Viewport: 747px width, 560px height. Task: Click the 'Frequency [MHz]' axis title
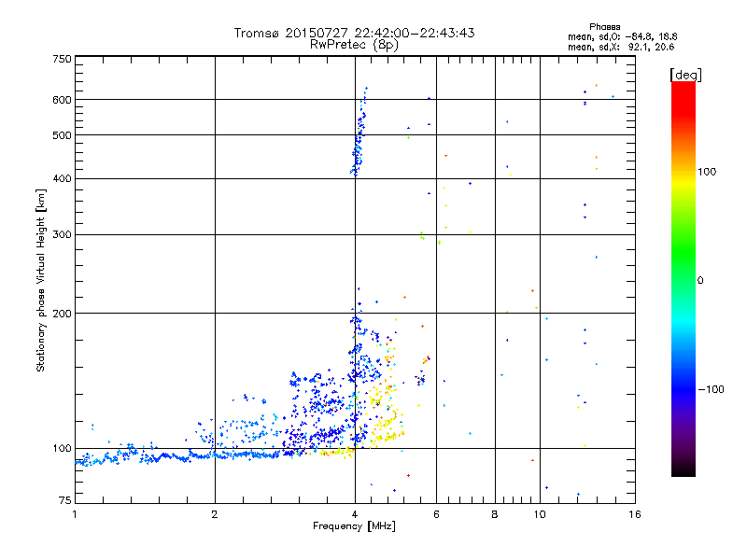[x=354, y=526]
